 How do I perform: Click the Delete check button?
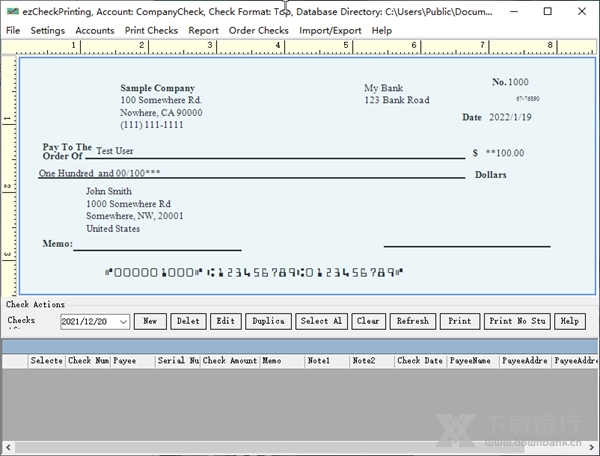(x=188, y=321)
